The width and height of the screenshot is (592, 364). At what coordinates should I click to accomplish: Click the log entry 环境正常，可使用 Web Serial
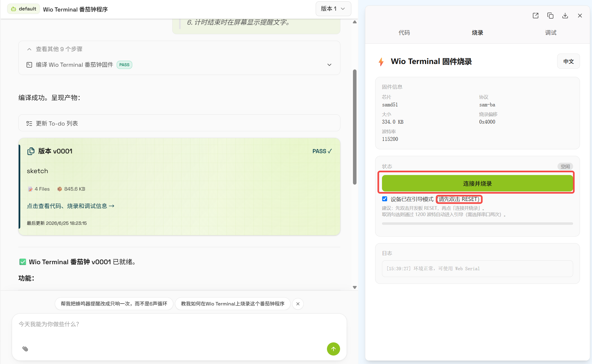[x=433, y=269]
